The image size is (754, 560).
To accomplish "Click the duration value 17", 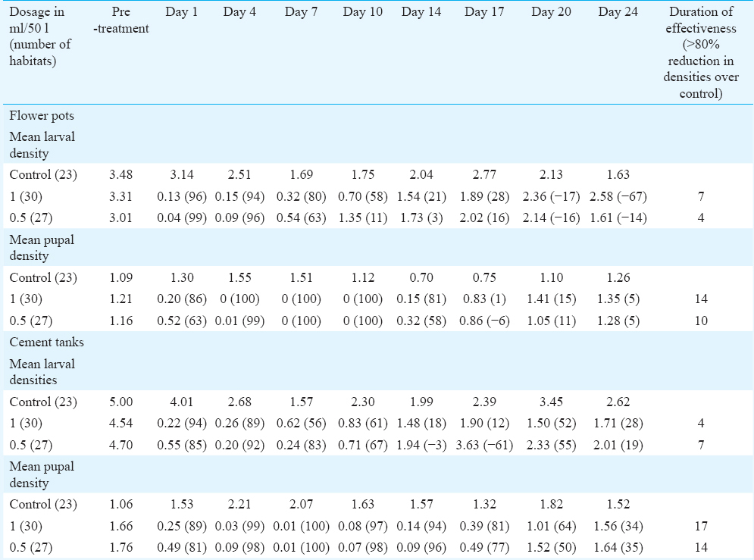I will 701,527.
